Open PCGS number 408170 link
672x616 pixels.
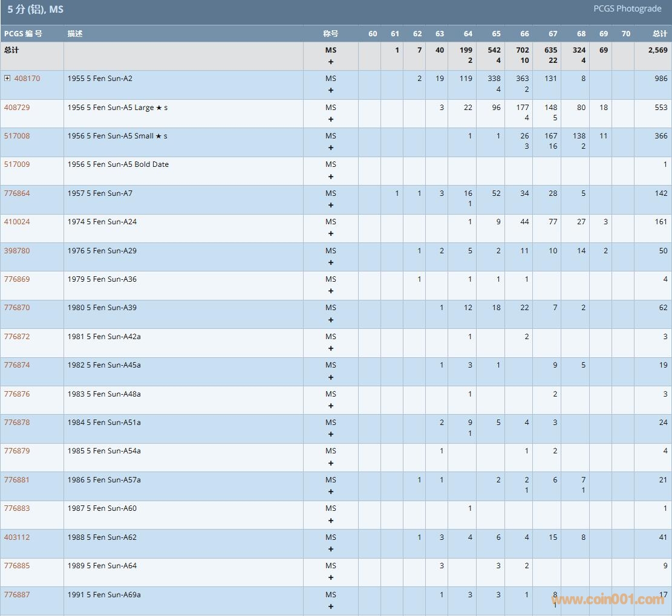pos(27,79)
